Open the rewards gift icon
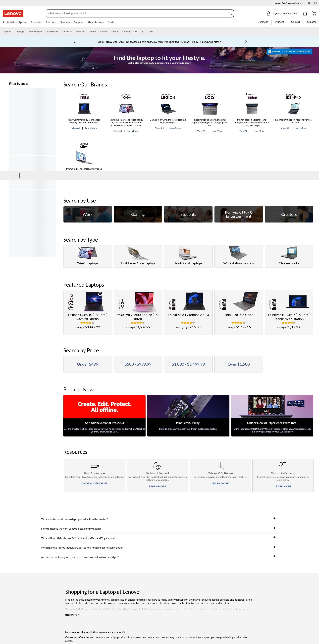319x644 pixels. [x=305, y=13]
